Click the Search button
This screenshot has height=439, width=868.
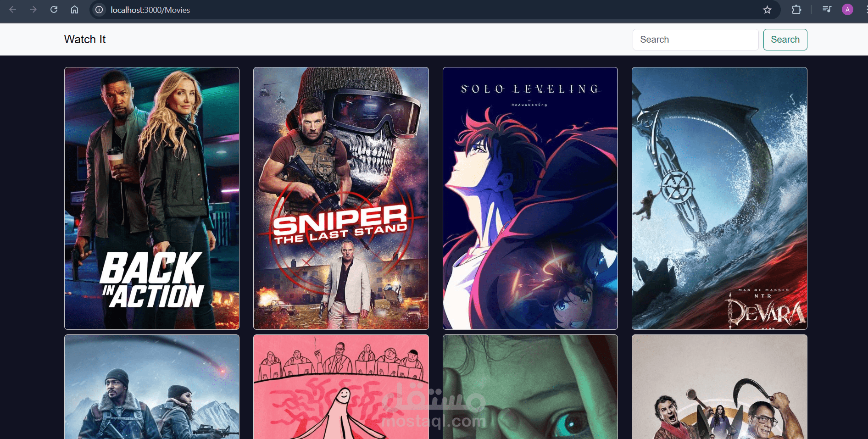pyautogui.click(x=785, y=39)
